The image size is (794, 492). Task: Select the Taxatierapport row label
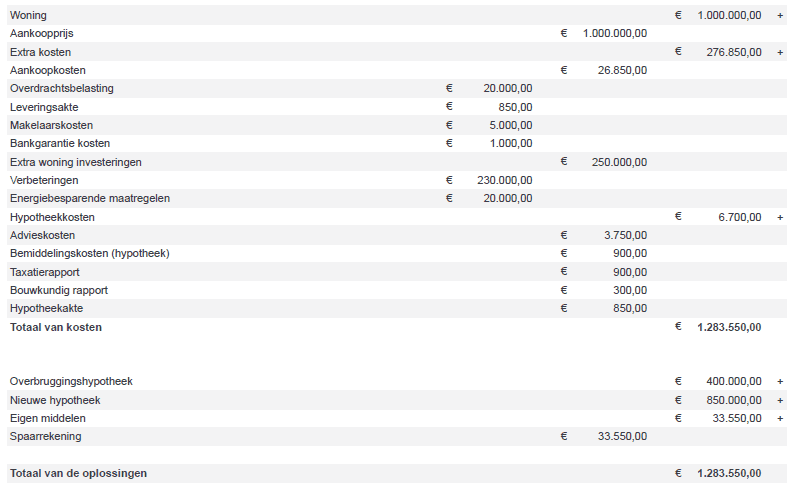click(45, 272)
